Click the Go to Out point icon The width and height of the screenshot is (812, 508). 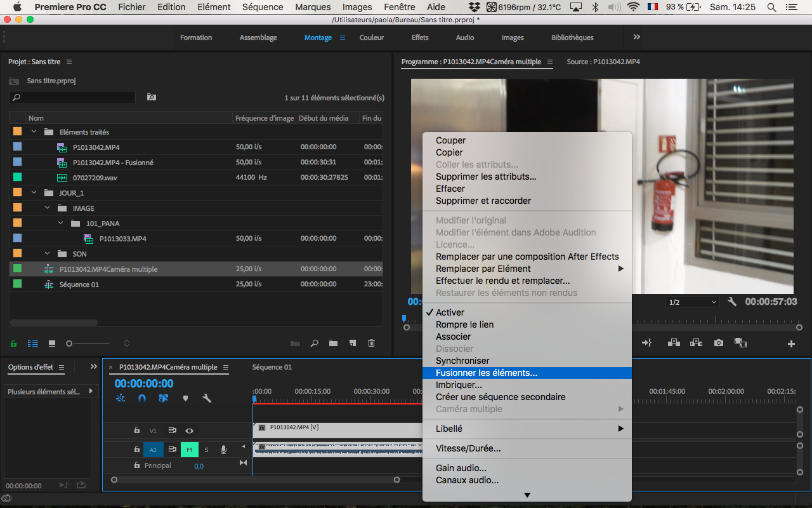point(646,343)
